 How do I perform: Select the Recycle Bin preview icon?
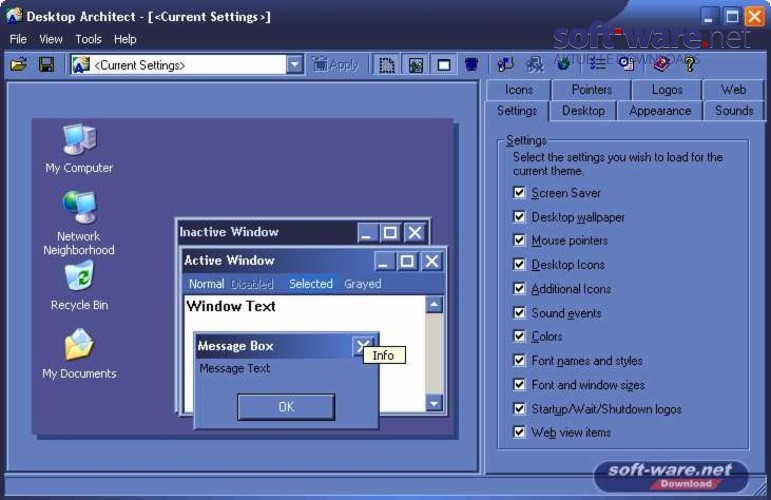79,286
